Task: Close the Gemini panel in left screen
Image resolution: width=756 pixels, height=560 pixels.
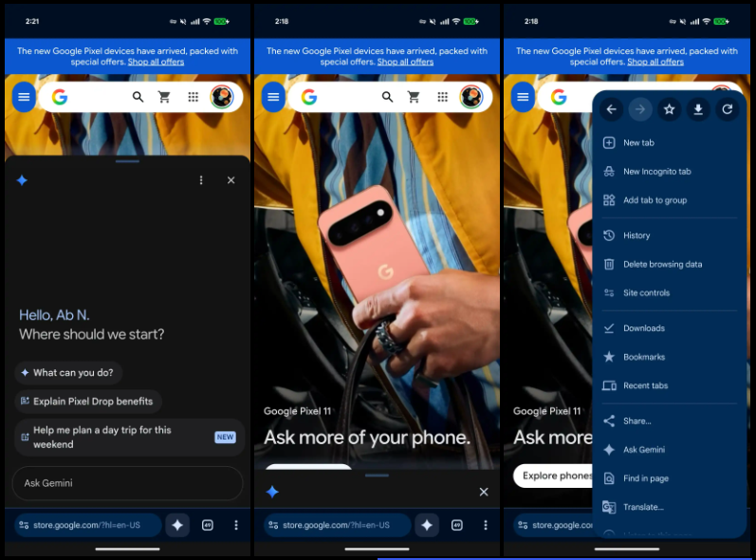Action: tap(230, 180)
